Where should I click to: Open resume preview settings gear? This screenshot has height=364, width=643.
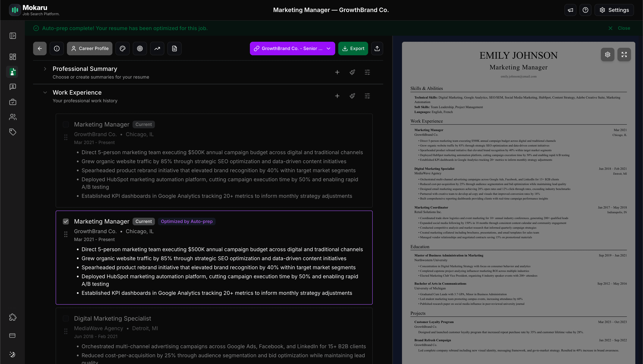click(x=607, y=54)
